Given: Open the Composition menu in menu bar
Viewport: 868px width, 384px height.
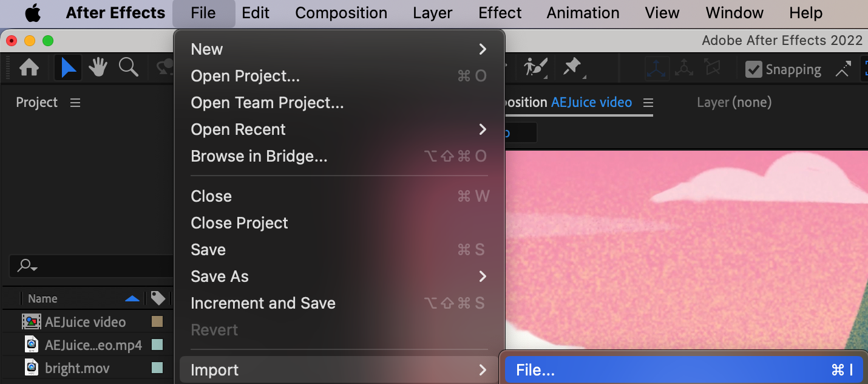Looking at the screenshot, I should tap(341, 13).
